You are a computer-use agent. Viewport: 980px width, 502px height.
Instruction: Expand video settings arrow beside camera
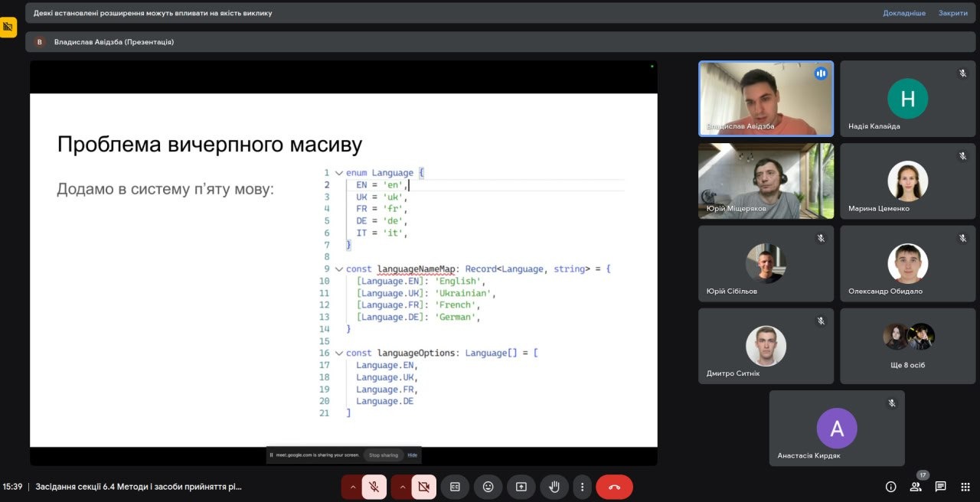coord(402,487)
